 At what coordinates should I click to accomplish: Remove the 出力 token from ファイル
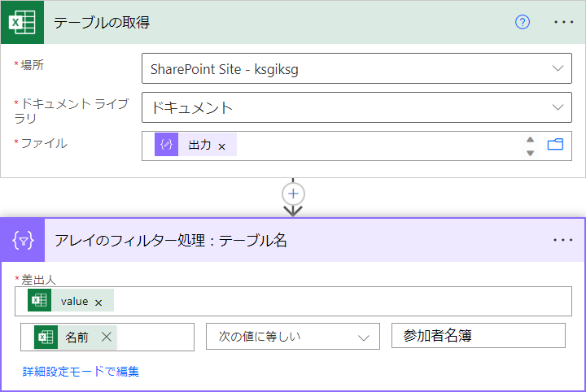(221, 146)
